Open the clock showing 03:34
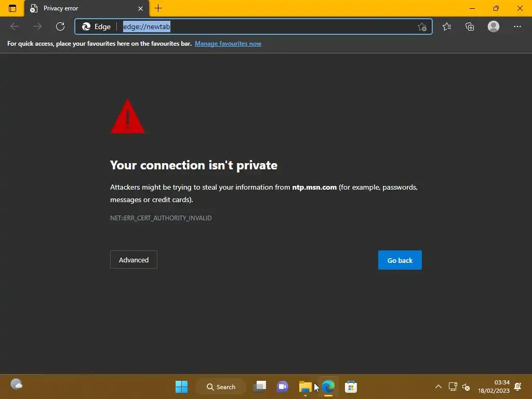The height and width of the screenshot is (399, 532). tap(494, 387)
